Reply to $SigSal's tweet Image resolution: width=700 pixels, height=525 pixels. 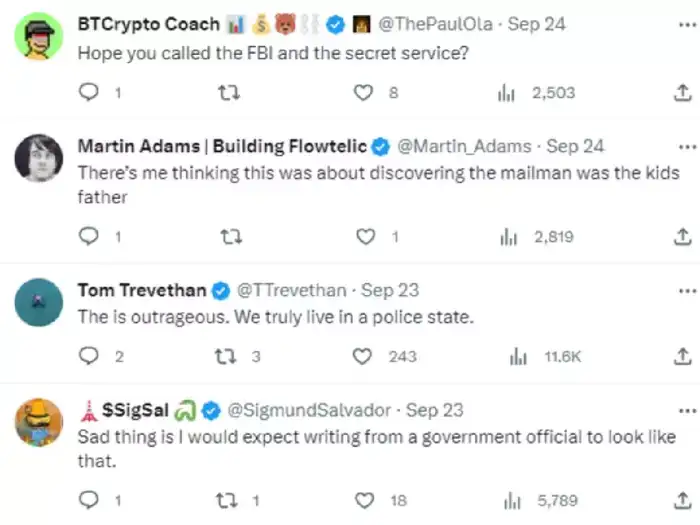[89, 500]
